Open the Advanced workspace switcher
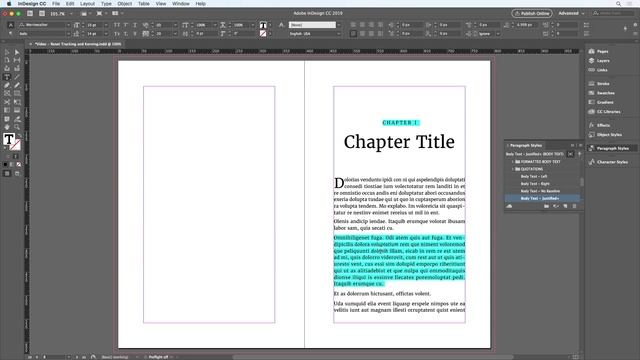This screenshot has width=640, height=360. coord(571,13)
